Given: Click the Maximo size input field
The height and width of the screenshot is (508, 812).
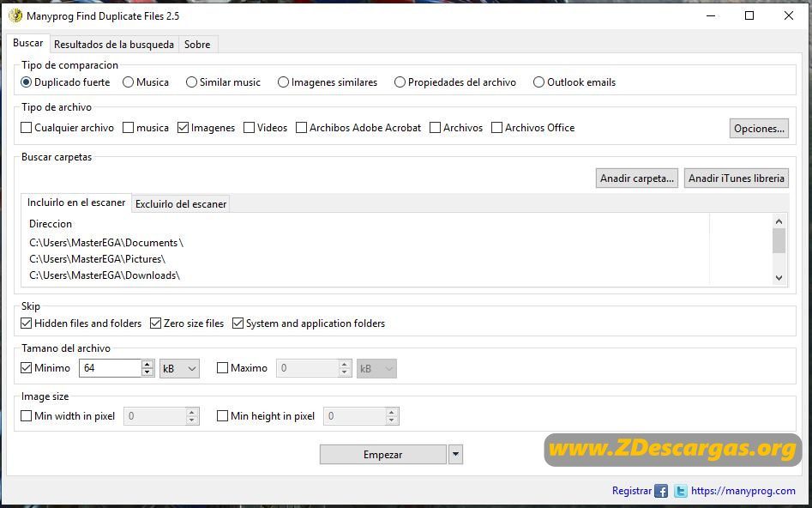Looking at the screenshot, I should tap(308, 368).
